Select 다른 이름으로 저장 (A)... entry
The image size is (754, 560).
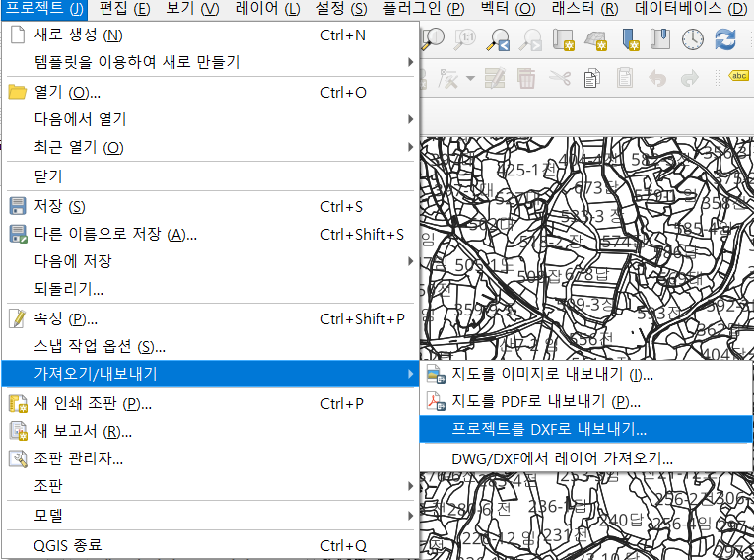211,234
